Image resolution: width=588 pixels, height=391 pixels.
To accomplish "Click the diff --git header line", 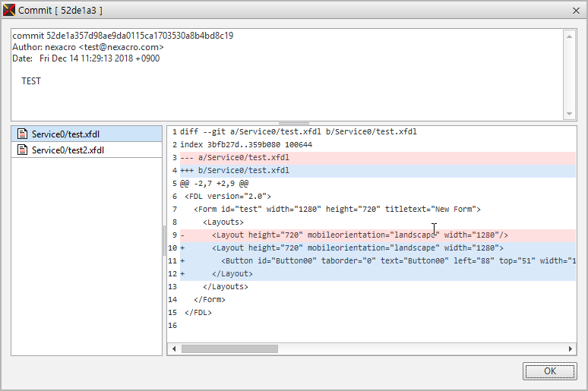I will pos(298,131).
